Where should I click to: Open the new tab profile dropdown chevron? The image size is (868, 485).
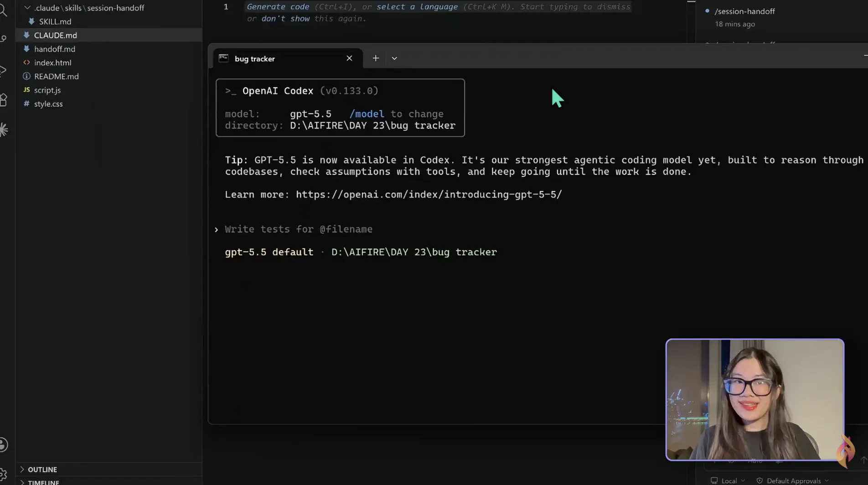[x=394, y=58]
